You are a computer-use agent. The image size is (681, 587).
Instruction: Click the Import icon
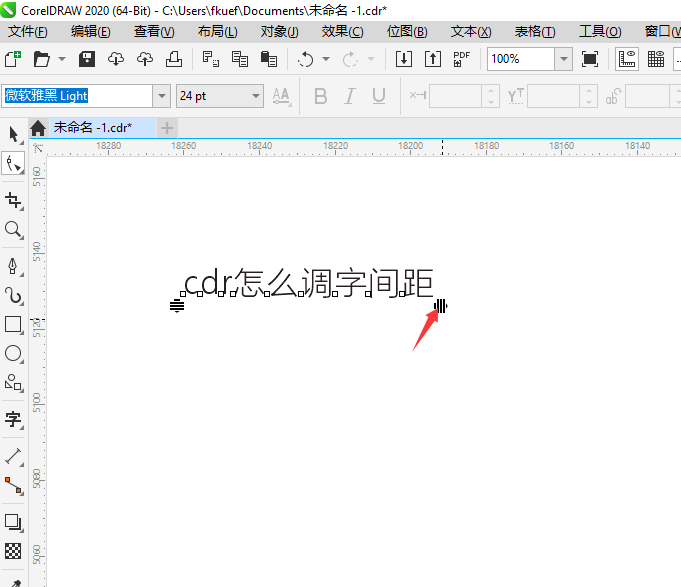(404, 59)
